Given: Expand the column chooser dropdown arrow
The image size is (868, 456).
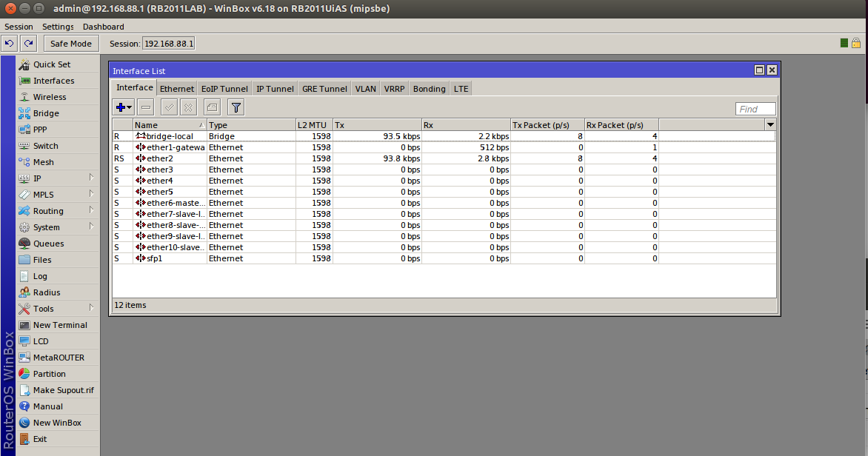Looking at the screenshot, I should [x=770, y=124].
